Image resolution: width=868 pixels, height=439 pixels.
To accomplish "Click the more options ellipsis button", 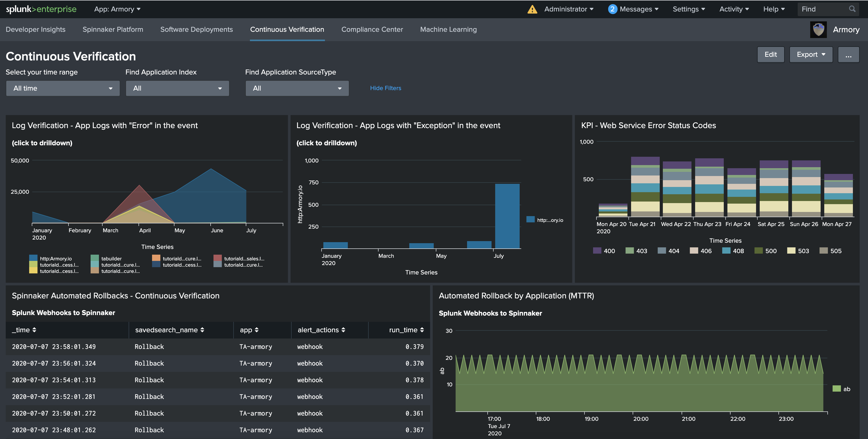I will 848,55.
